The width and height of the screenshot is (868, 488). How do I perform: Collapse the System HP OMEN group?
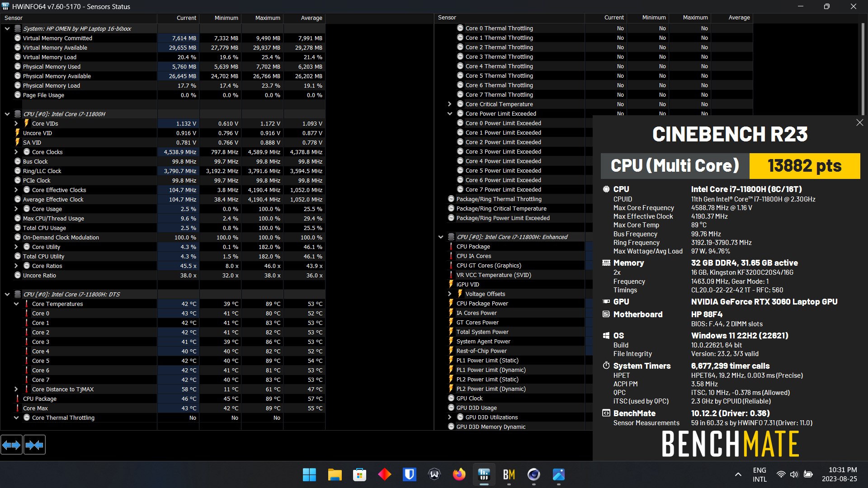pos(7,28)
